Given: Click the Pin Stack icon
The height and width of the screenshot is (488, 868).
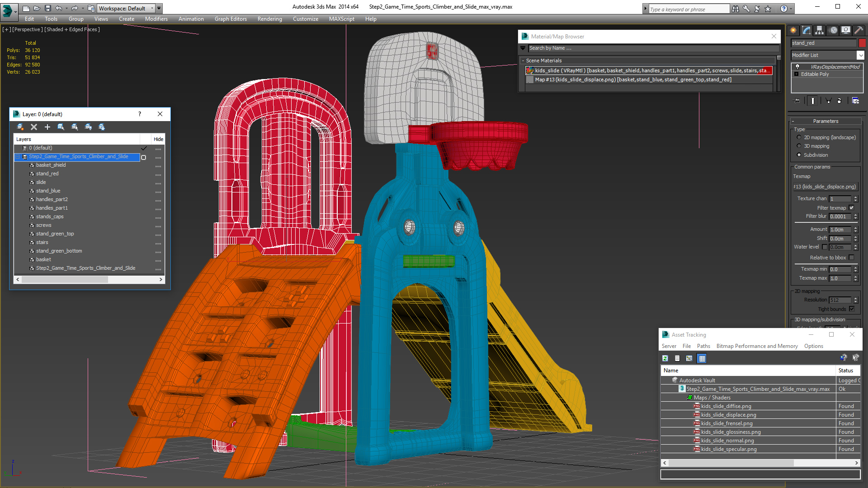Looking at the screenshot, I should (797, 101).
